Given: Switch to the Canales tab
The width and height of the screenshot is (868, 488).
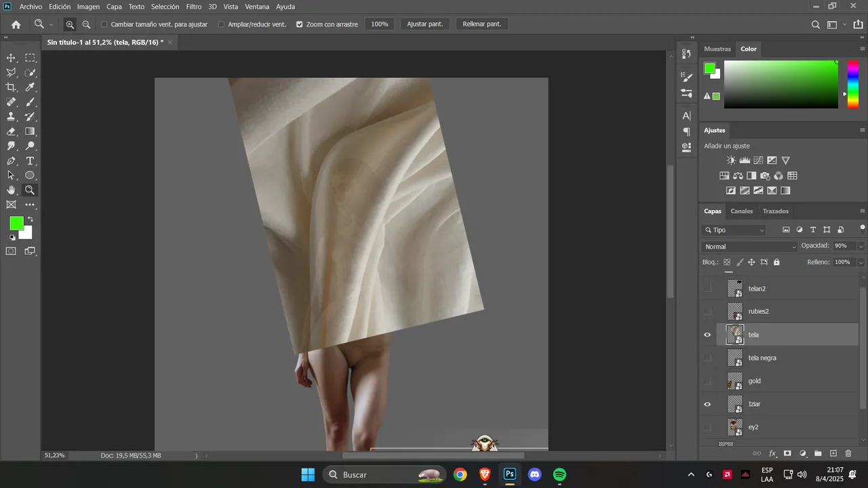Looking at the screenshot, I should point(742,211).
